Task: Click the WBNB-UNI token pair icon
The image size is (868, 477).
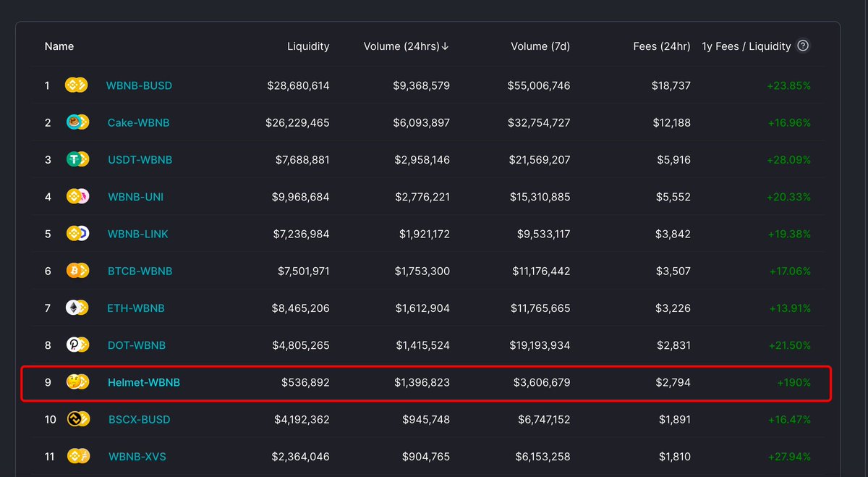Action: click(77, 197)
